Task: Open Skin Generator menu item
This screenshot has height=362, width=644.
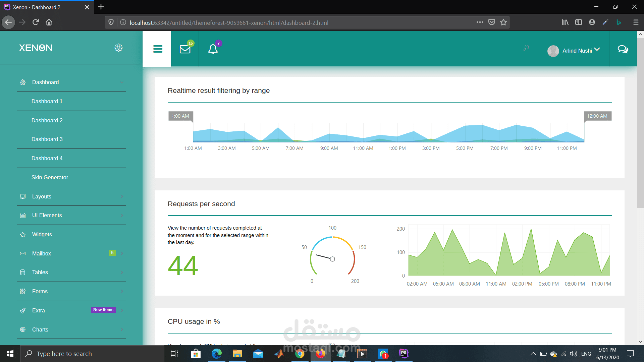Action: click(50, 177)
